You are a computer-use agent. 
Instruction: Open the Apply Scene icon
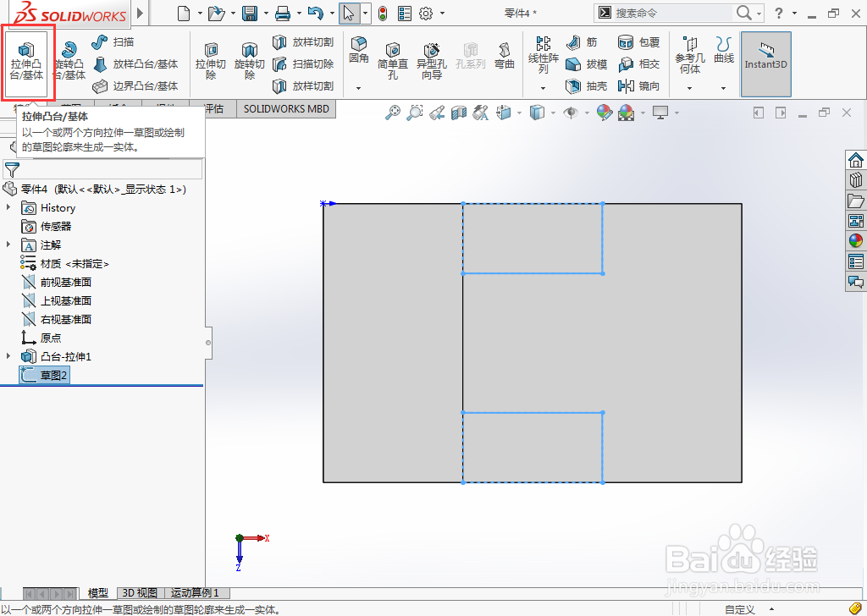coord(626,113)
